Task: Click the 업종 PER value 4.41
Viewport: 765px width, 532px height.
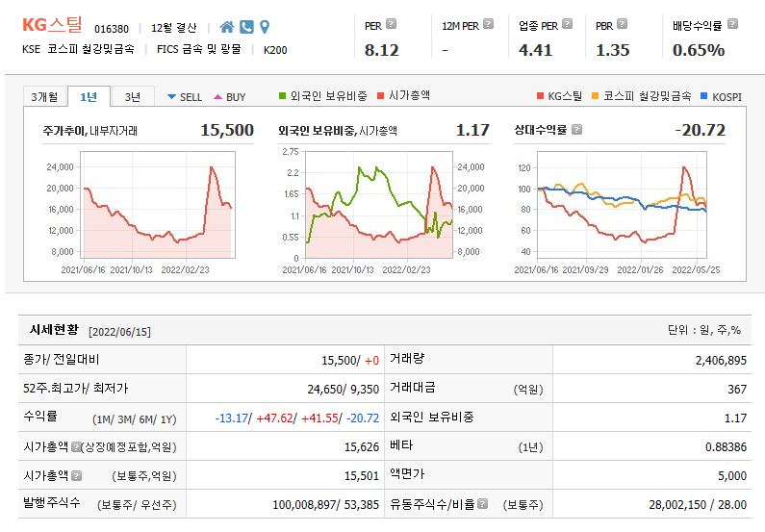Action: 535,50
